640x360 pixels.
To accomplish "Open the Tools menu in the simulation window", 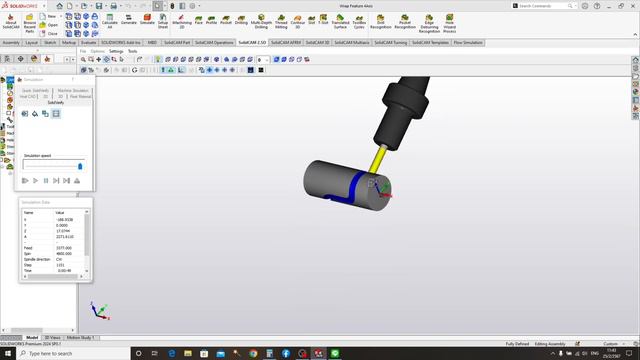I will tap(132, 51).
